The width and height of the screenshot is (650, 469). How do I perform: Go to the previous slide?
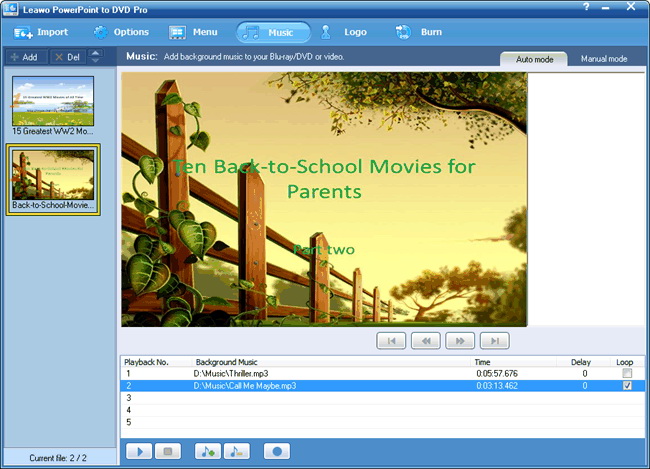pos(425,341)
